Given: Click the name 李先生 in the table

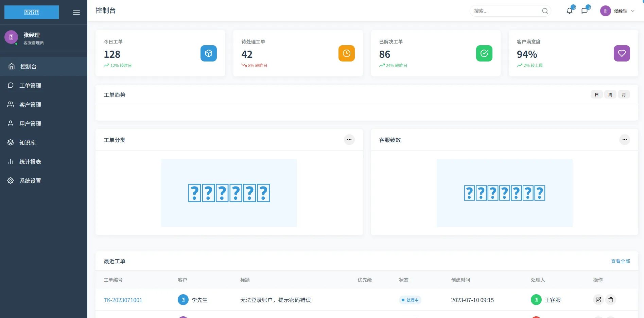Looking at the screenshot, I should click(x=199, y=300).
